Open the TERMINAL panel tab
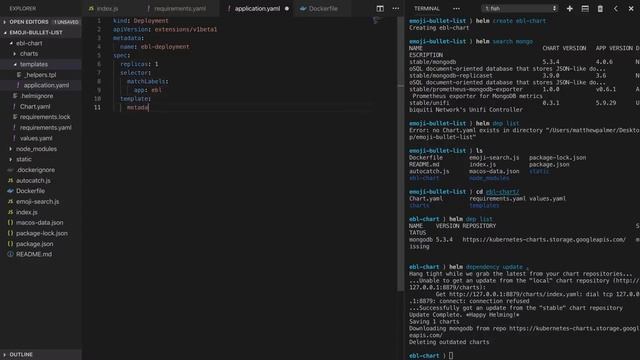The height and width of the screenshot is (360, 640). (427, 9)
